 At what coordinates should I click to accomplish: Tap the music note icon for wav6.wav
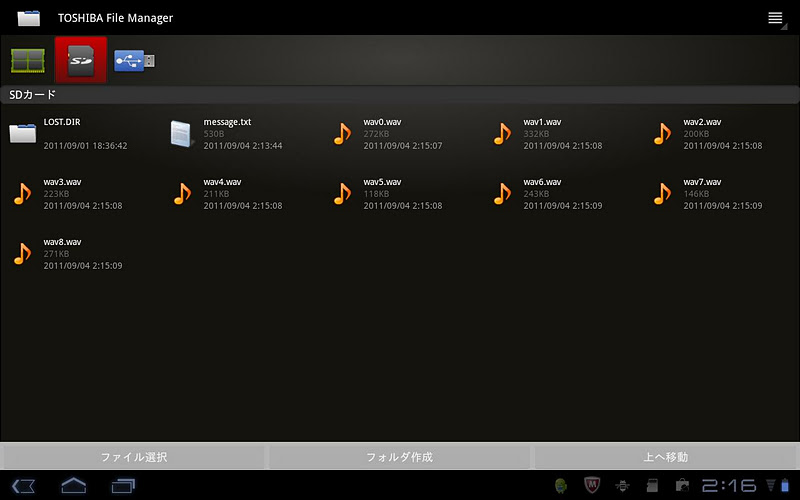pos(503,194)
